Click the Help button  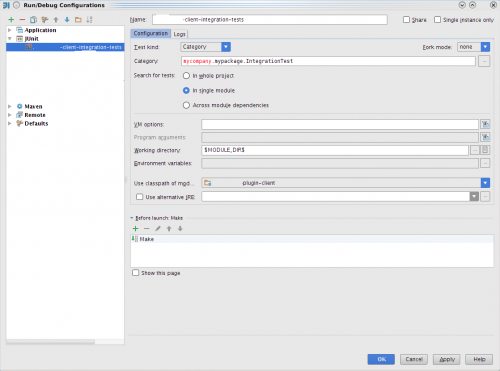point(479,359)
